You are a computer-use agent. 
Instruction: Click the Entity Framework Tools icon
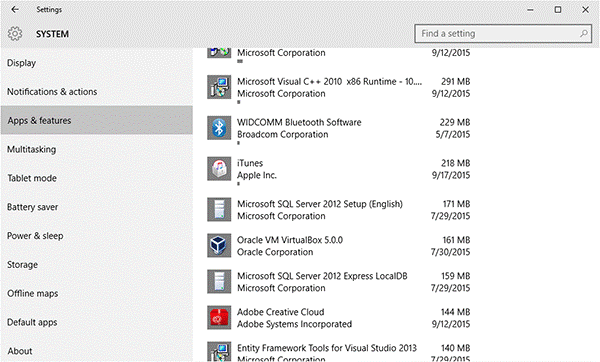(x=219, y=351)
